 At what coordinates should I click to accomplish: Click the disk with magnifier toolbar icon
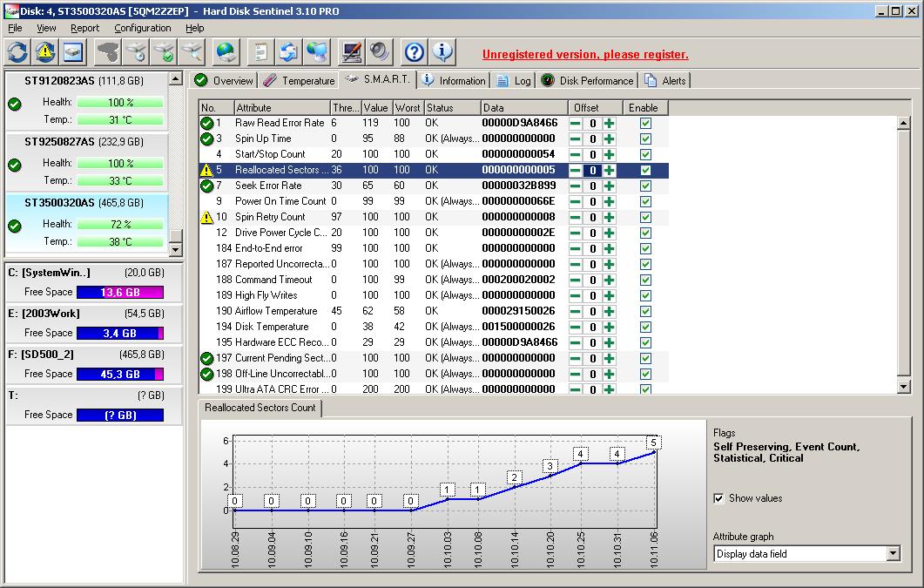coord(192,52)
